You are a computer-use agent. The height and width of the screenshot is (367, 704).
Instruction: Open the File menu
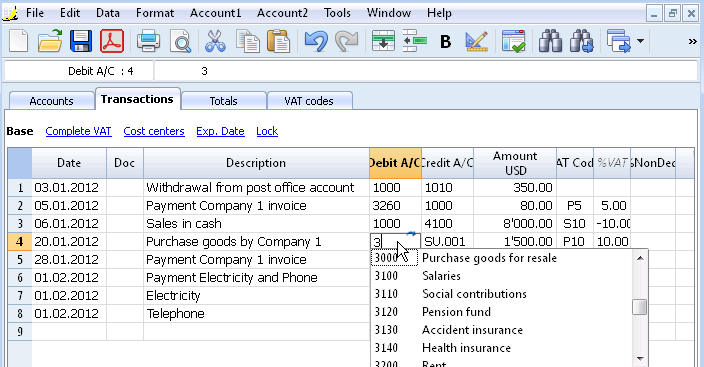pyautogui.click(x=35, y=13)
